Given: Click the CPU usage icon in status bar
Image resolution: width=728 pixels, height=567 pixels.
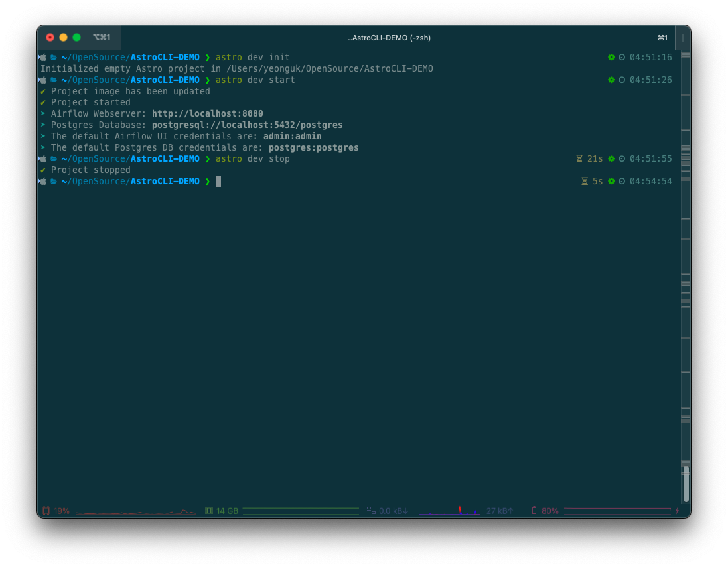Looking at the screenshot, I should pyautogui.click(x=46, y=511).
